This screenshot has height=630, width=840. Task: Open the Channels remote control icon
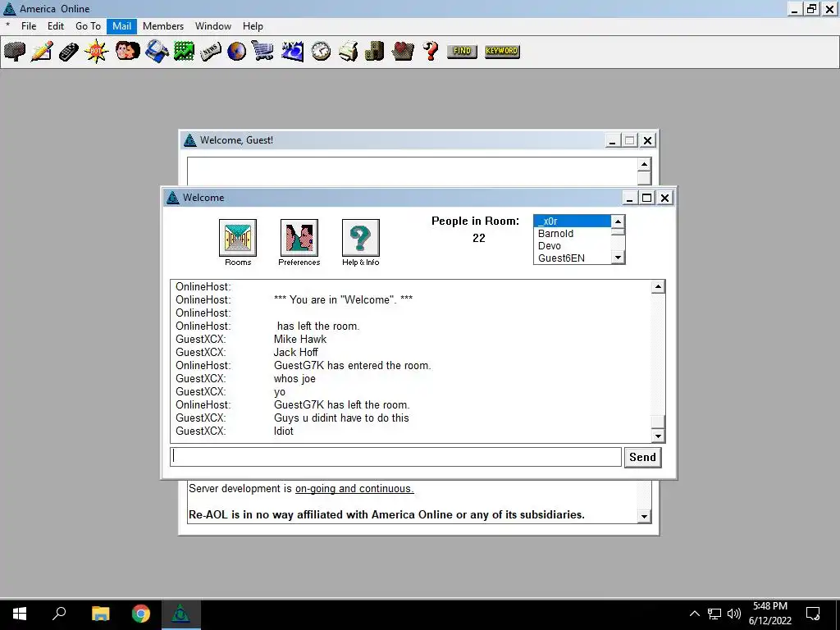pyautogui.click(x=69, y=52)
